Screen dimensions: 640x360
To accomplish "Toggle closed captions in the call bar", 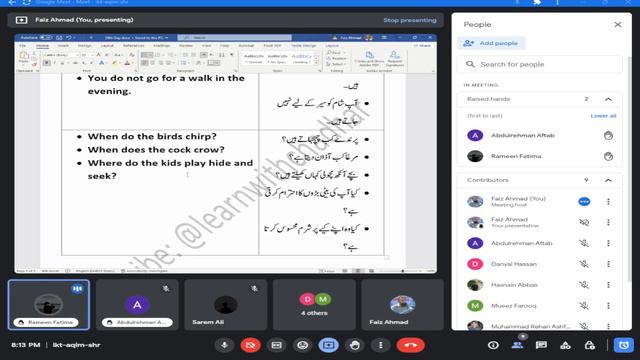I will pos(276,345).
